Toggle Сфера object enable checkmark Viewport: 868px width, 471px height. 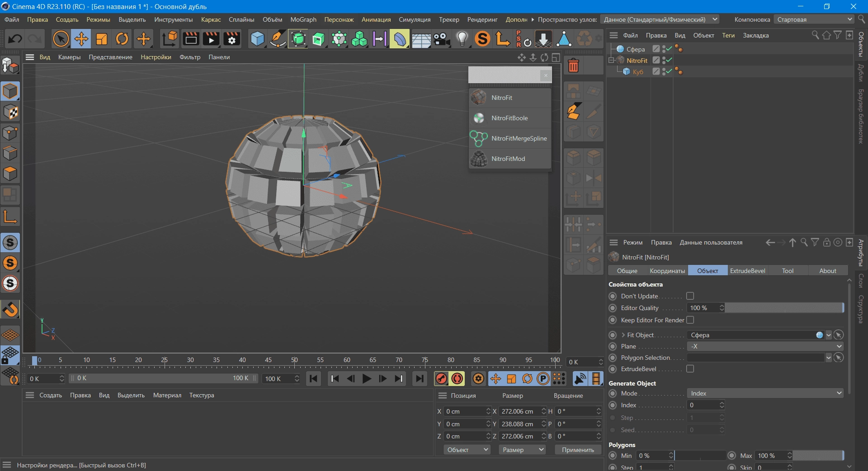coord(669,49)
